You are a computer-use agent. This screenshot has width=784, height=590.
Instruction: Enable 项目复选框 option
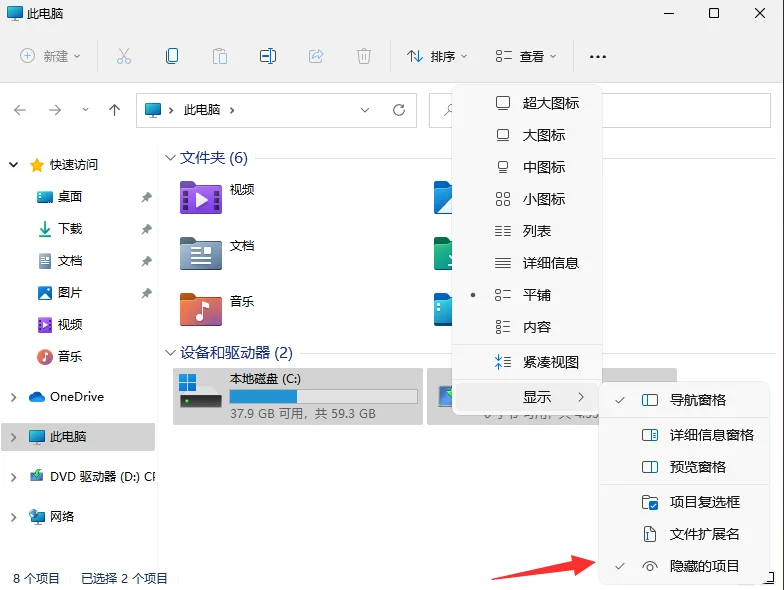704,502
